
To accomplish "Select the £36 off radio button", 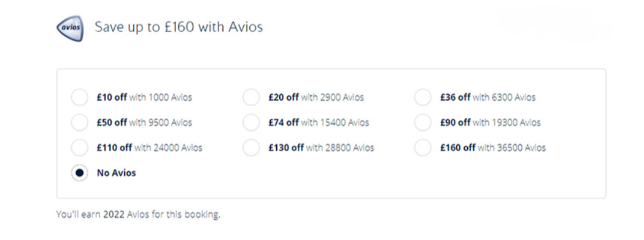I will [422, 98].
